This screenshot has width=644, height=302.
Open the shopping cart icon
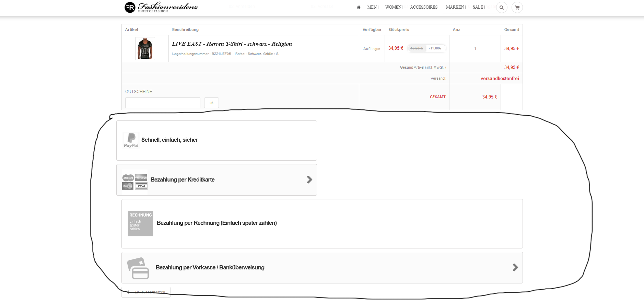[x=517, y=8]
